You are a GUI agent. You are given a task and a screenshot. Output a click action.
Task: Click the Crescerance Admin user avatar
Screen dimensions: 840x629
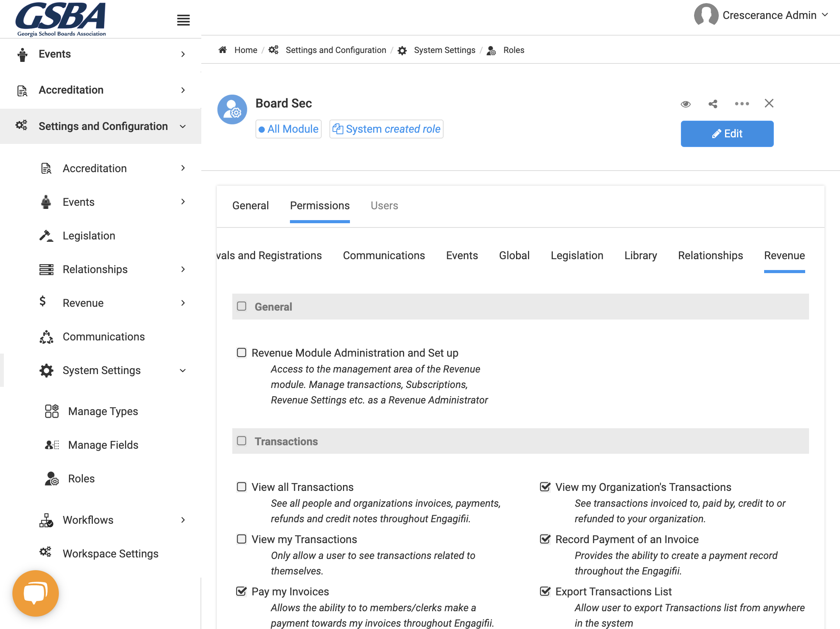(x=706, y=15)
